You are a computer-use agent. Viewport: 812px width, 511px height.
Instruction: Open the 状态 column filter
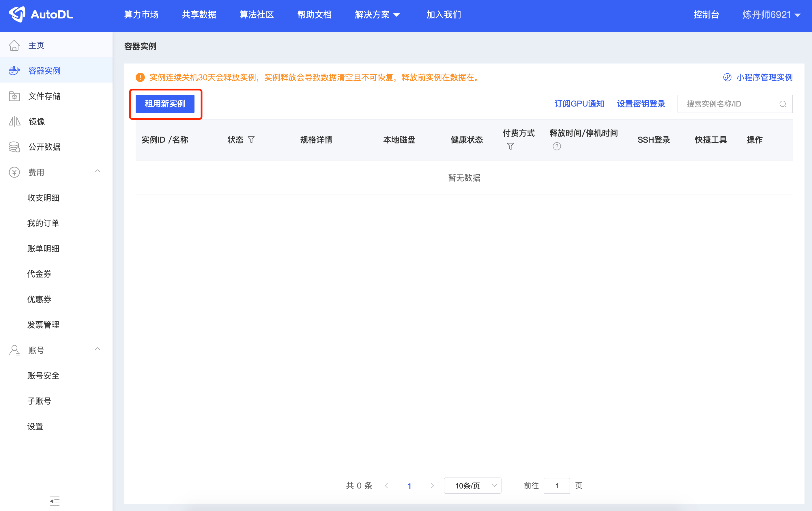tap(251, 140)
